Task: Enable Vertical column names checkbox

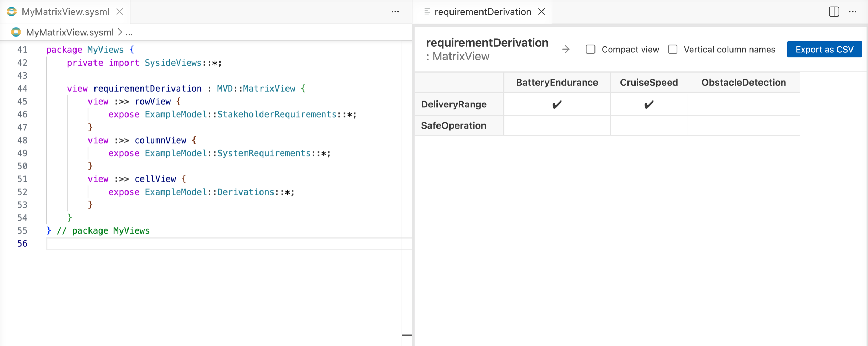Action: pos(673,49)
